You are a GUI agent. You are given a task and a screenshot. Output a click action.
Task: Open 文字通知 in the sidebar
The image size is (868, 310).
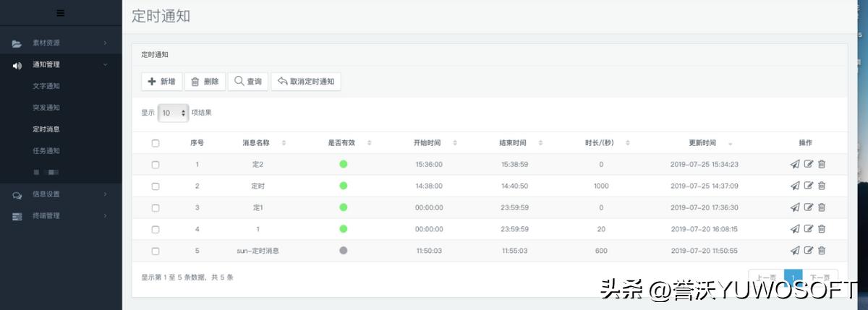click(x=46, y=86)
